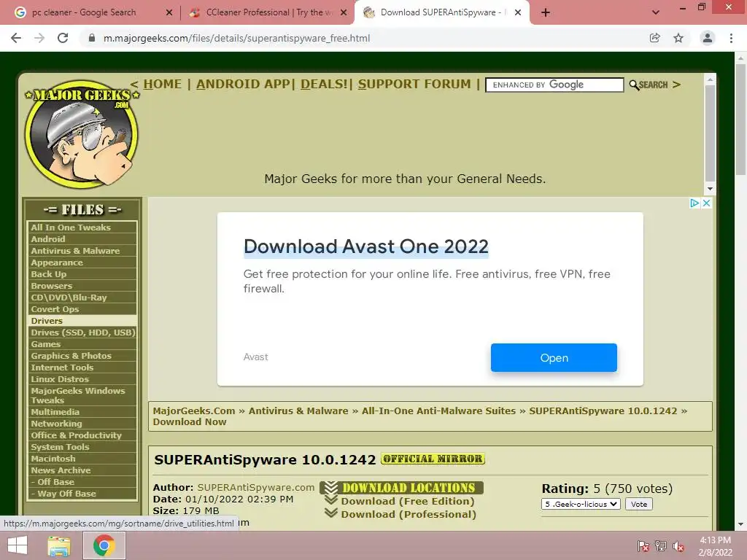Expand the 5 Geek-o-licious rating dropdown
The image size is (747, 560).
coord(581,504)
